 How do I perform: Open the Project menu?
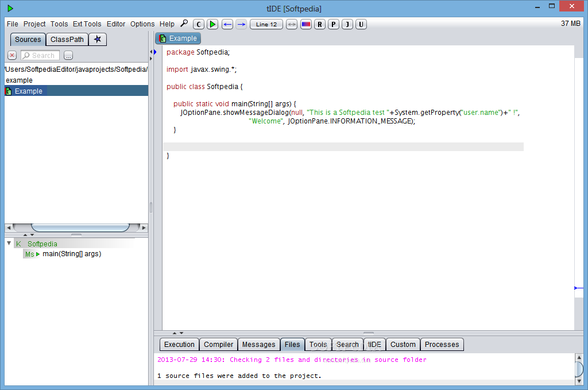pyautogui.click(x=34, y=24)
